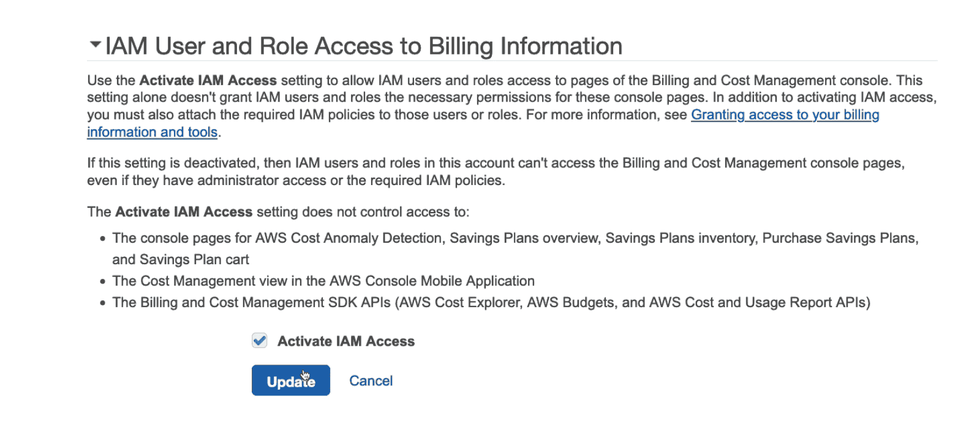The width and height of the screenshot is (980, 429).
Task: Click the blue Update button
Action: [x=290, y=380]
